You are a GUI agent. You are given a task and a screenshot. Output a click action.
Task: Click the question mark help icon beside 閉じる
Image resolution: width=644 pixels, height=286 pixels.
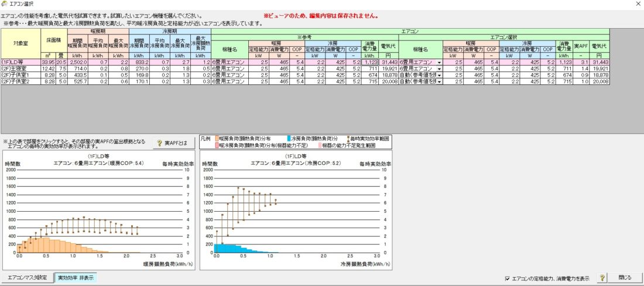pyautogui.click(x=601, y=277)
